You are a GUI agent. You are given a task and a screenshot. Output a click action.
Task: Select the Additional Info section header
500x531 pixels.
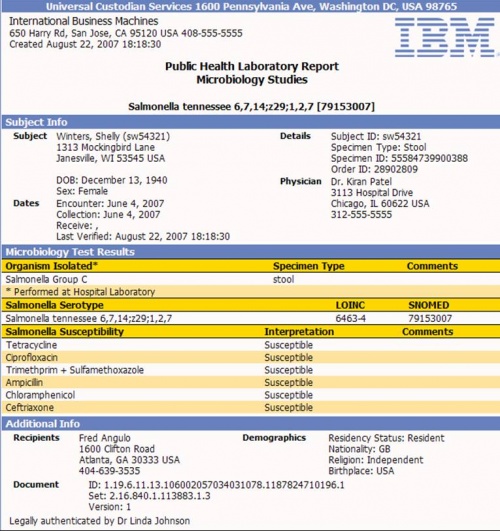(251, 424)
